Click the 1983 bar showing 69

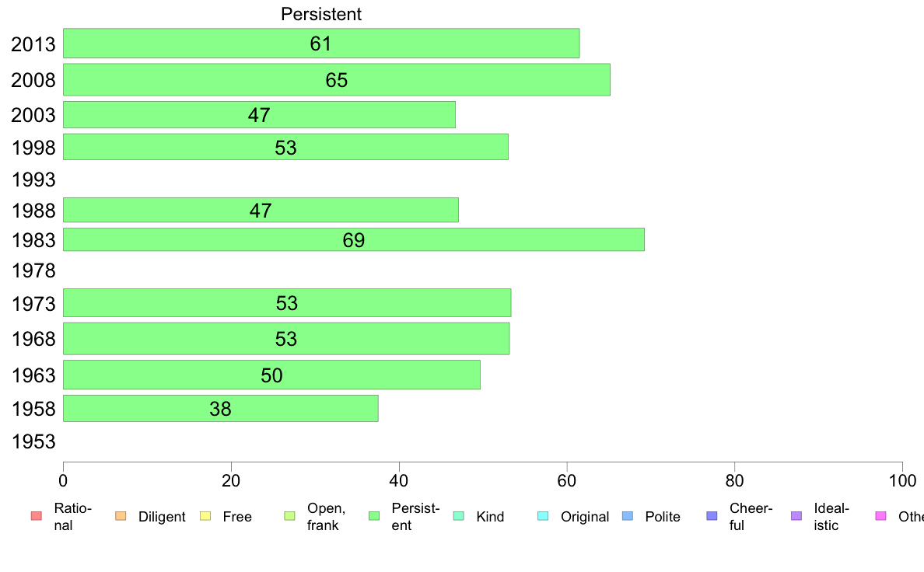click(x=354, y=239)
